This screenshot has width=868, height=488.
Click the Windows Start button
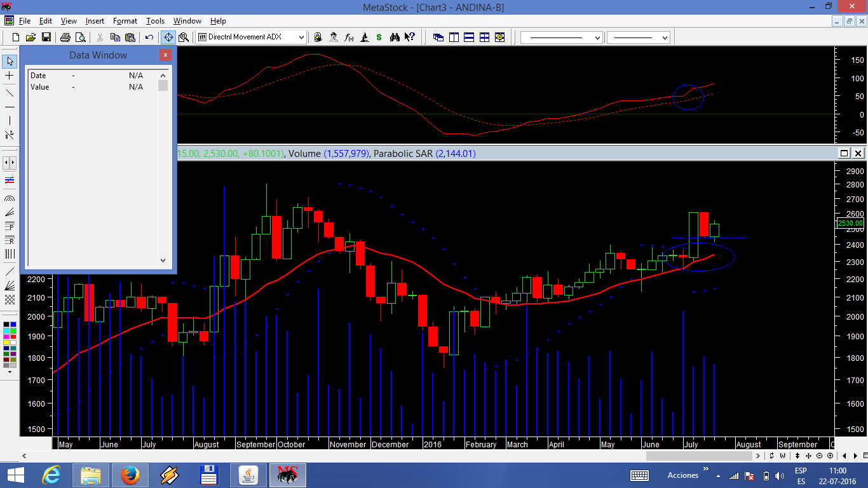point(15,475)
